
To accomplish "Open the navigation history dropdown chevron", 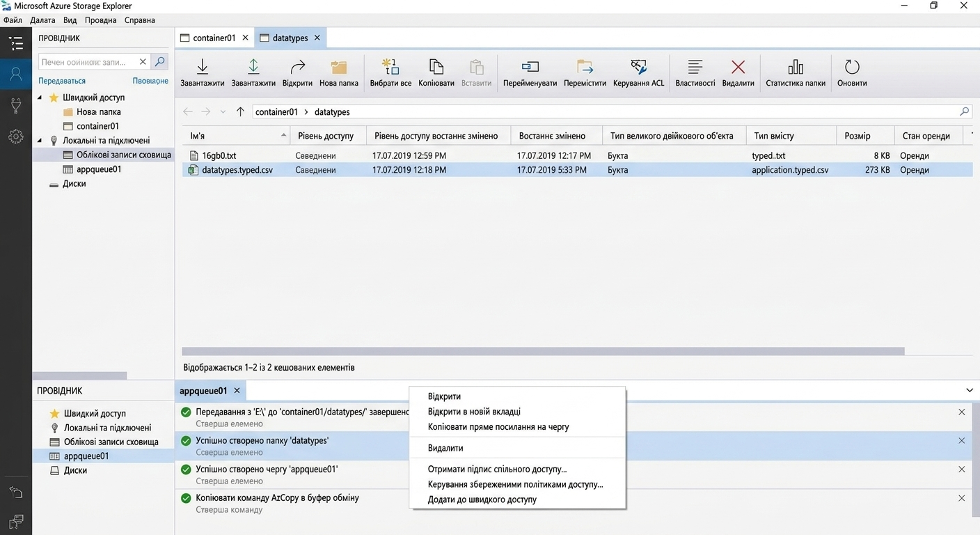I will tap(223, 112).
